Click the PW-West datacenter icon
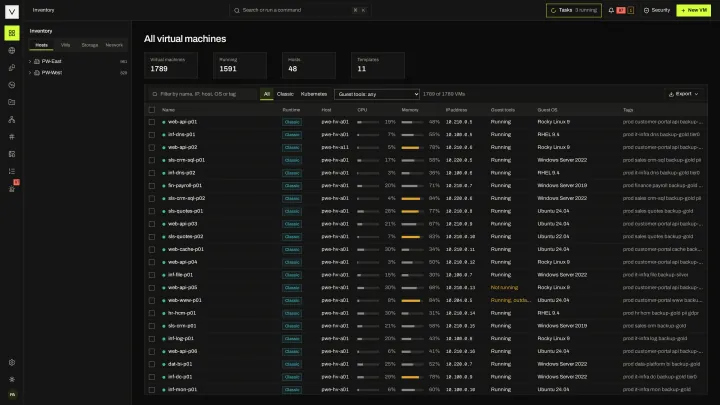720x405 pixels. [37, 73]
